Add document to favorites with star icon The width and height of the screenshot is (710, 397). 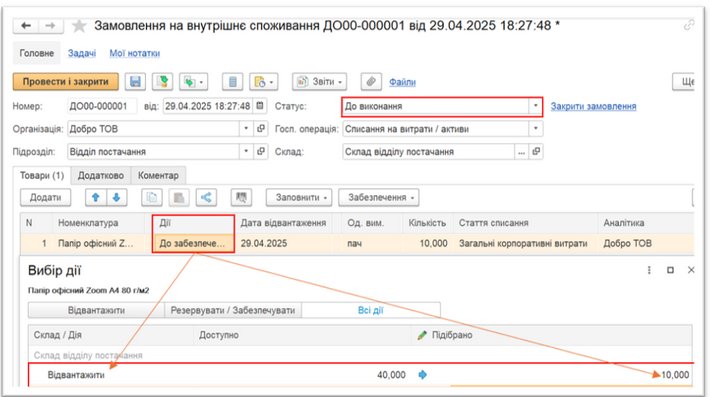click(x=79, y=26)
